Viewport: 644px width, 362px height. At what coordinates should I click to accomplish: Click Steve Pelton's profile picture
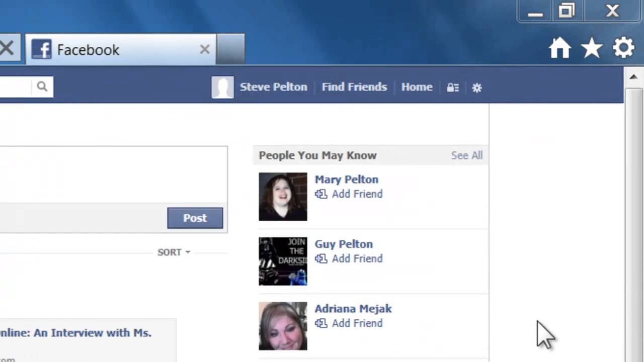point(222,87)
